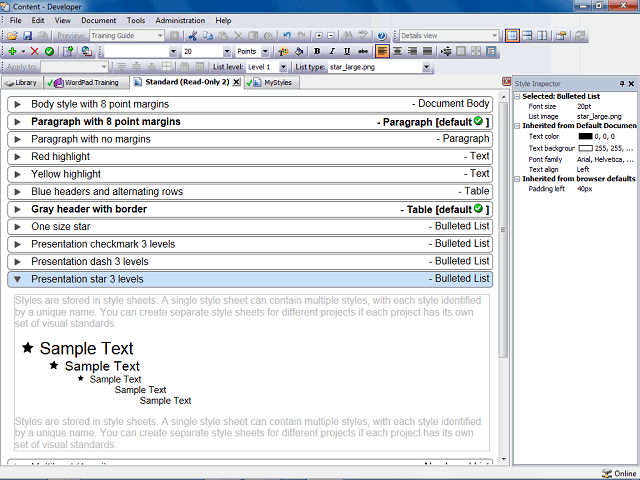Image resolution: width=640 pixels, height=480 pixels.
Task: Switch to the MyStyles tab
Action: pos(272,82)
